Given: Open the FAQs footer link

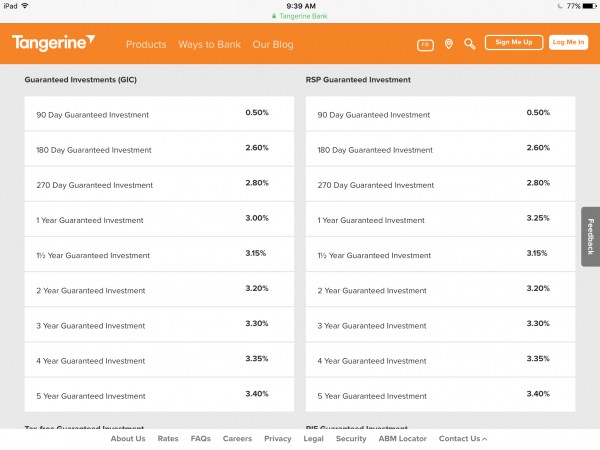Looking at the screenshot, I should pos(201,439).
